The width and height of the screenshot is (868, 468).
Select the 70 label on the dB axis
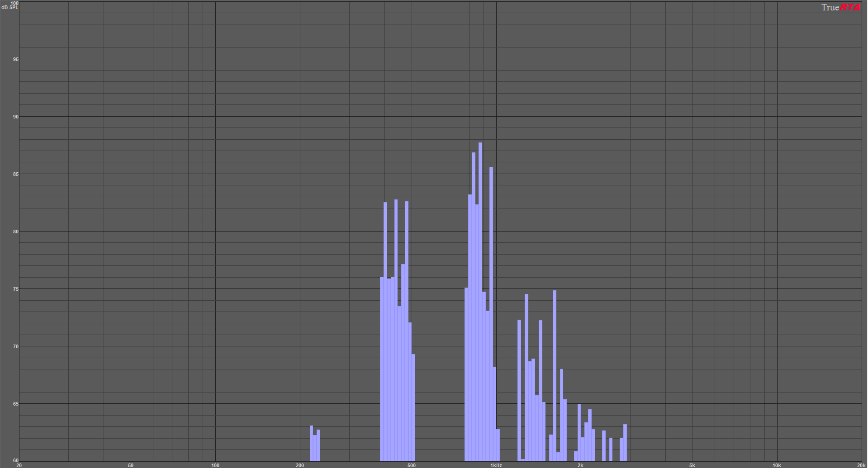point(16,346)
